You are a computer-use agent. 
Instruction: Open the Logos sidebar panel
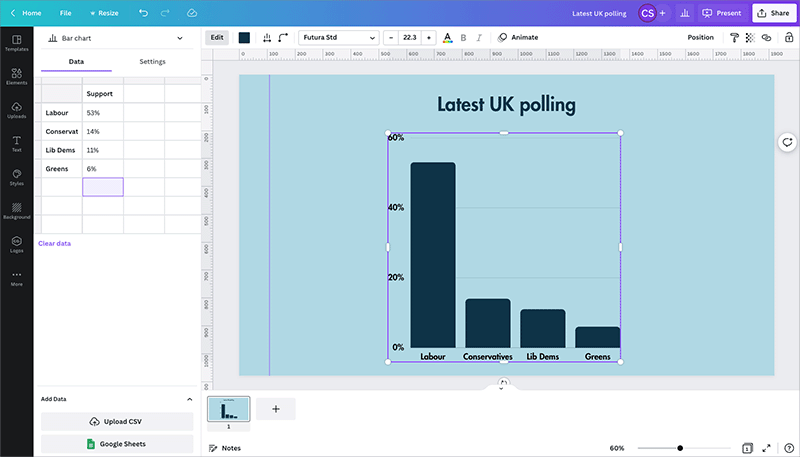pyautogui.click(x=16, y=244)
